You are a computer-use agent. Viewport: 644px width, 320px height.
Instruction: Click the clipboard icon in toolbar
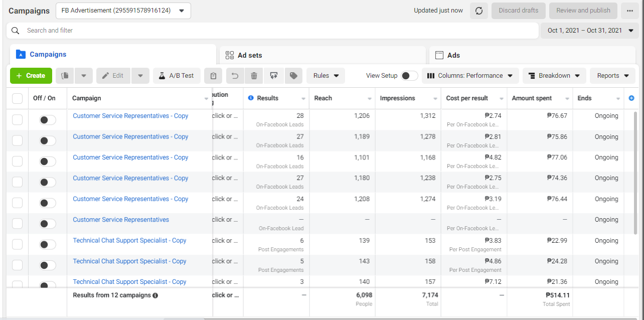[213, 76]
